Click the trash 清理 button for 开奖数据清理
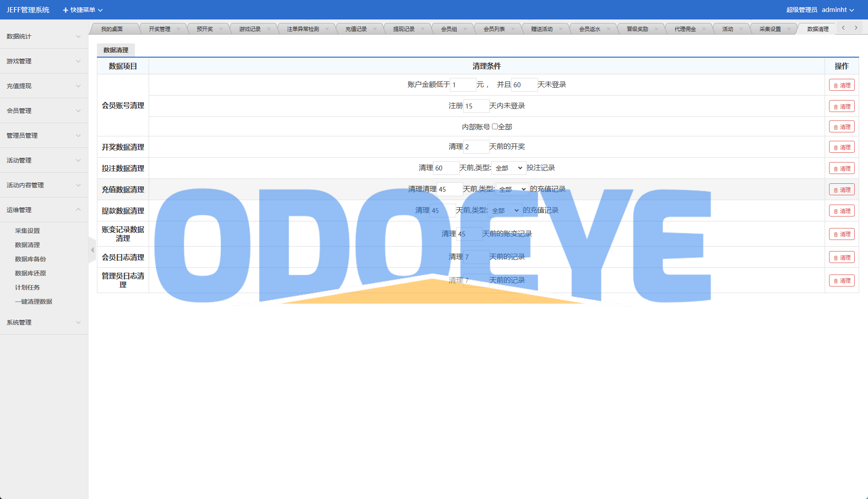868x499 pixels. (x=841, y=147)
